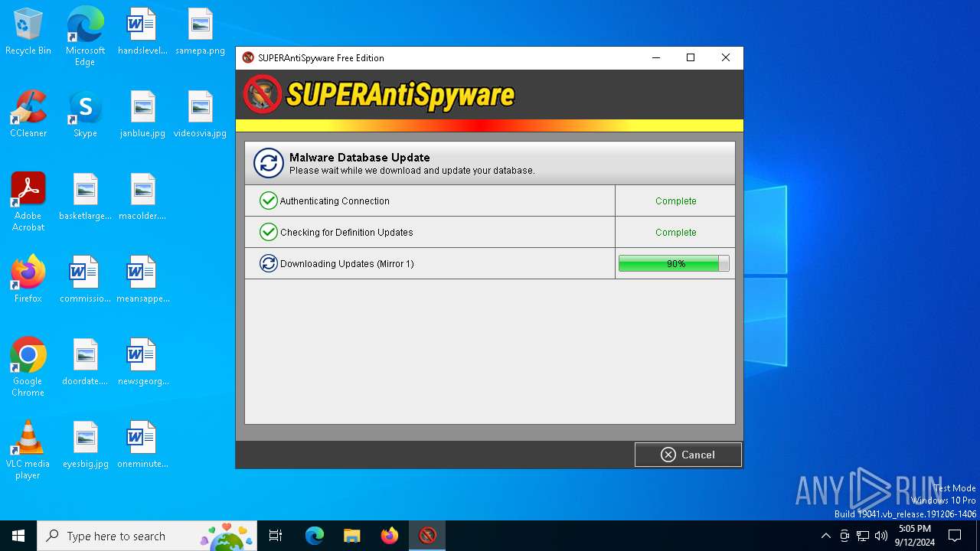
Task: Click the Downloading Updates sync icon
Action: tap(268, 263)
